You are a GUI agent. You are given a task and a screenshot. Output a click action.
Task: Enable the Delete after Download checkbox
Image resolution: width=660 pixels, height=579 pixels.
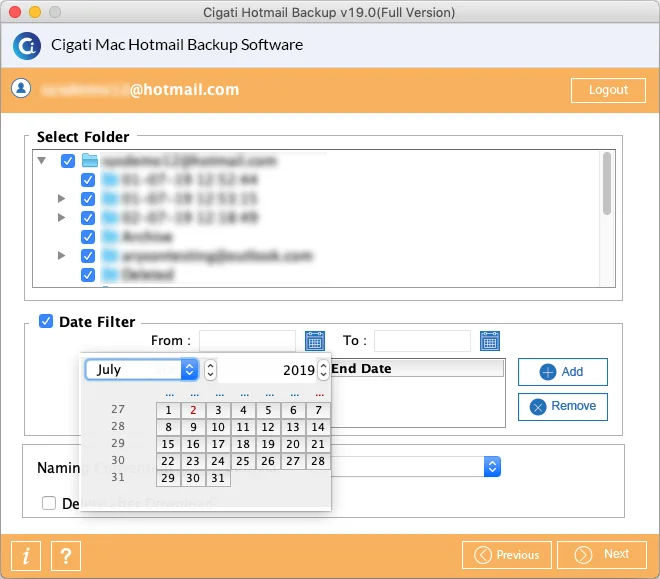(x=49, y=503)
